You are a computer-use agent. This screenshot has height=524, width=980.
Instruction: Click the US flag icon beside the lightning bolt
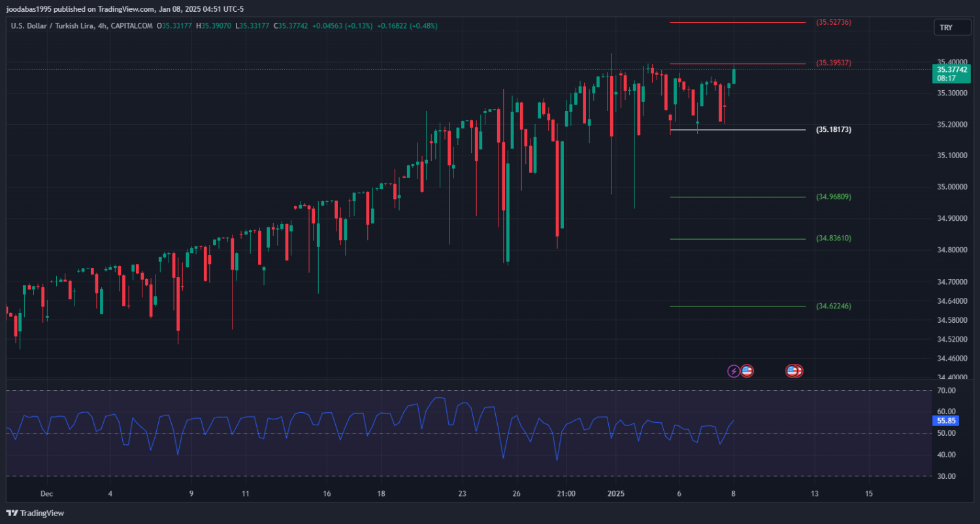[x=747, y=371]
